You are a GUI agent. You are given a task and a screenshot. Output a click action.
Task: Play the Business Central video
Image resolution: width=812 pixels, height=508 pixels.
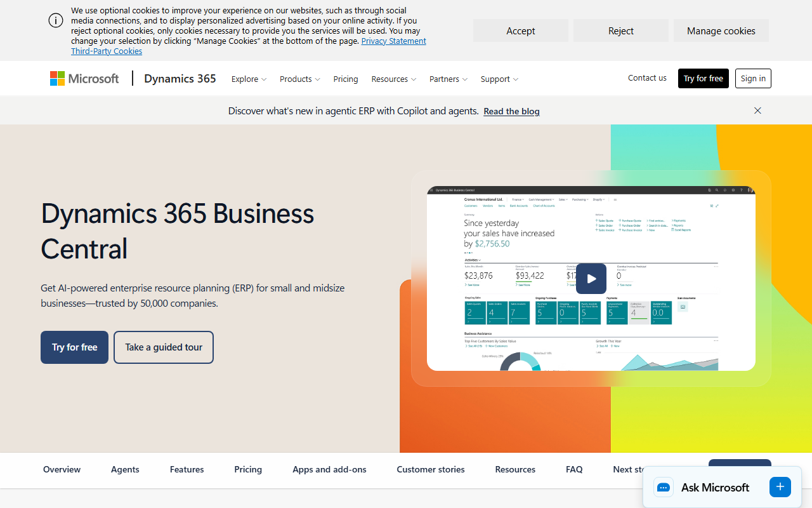(591, 279)
